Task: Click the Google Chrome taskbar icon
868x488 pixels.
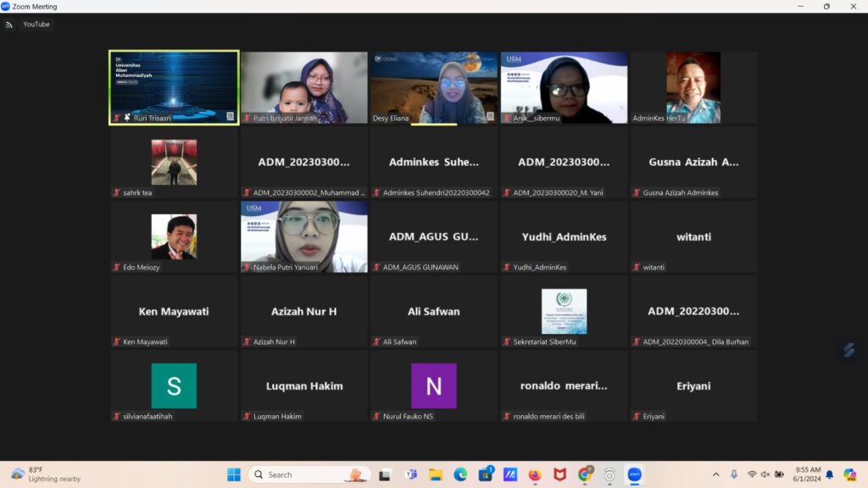Action: 585,474
